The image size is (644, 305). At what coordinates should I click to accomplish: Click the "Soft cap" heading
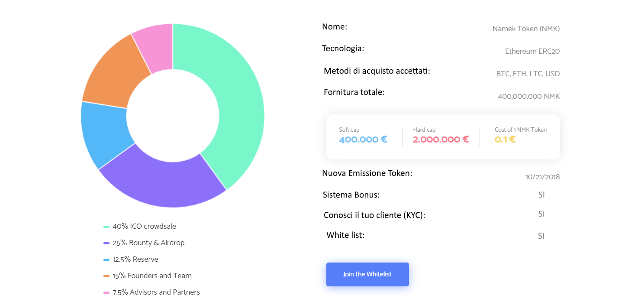tap(349, 130)
